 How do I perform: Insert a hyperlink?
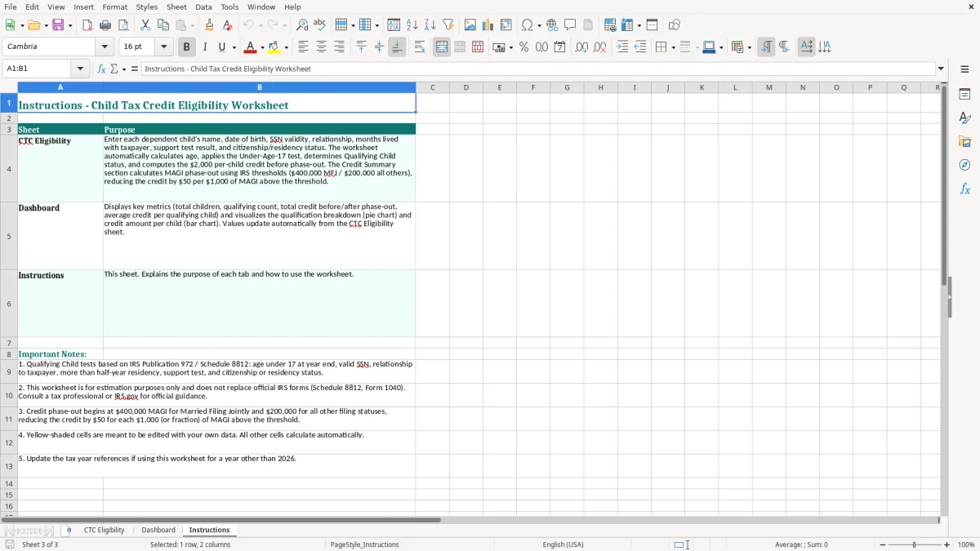click(x=552, y=25)
